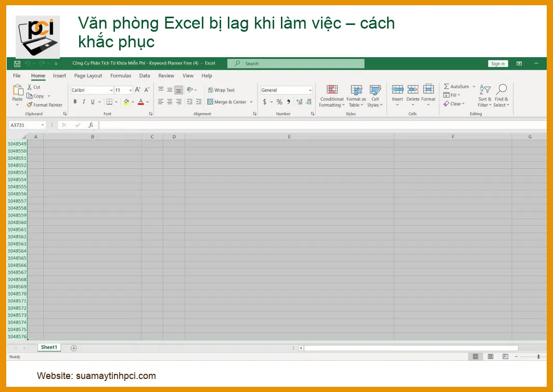This screenshot has height=392, width=553.
Task: Open Find & Select
Action: (x=501, y=96)
